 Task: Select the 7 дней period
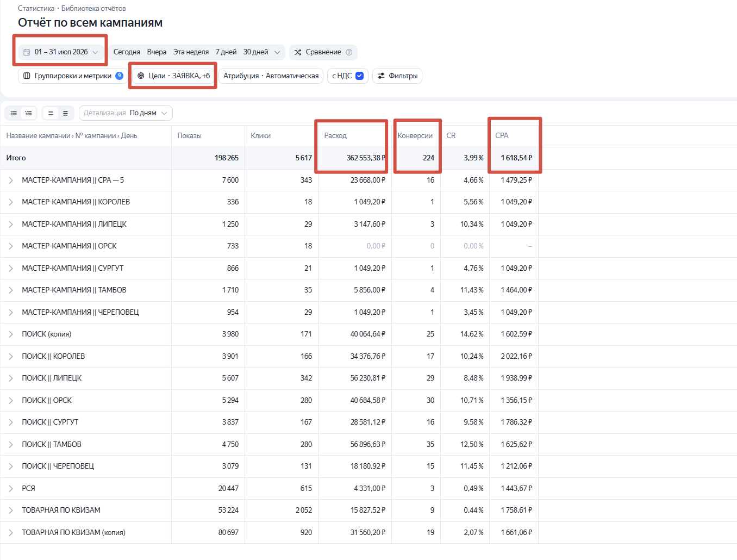click(x=226, y=52)
